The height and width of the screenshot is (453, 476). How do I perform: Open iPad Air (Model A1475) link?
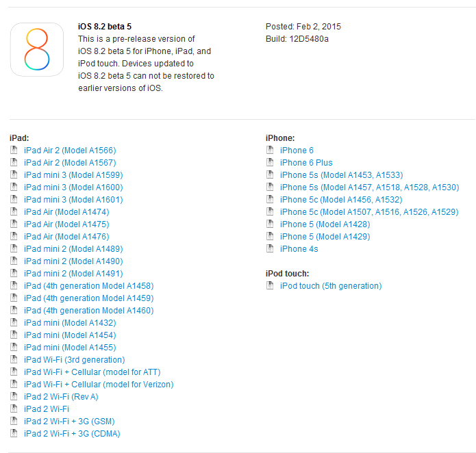click(67, 224)
